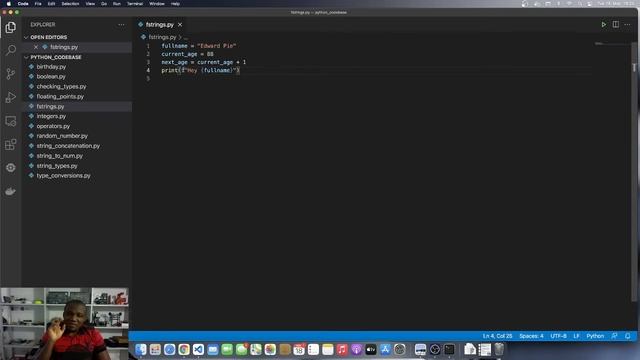The height and width of the screenshot is (360, 640).
Task: Launch Google Chrome from the dock
Action: [x=184, y=349]
